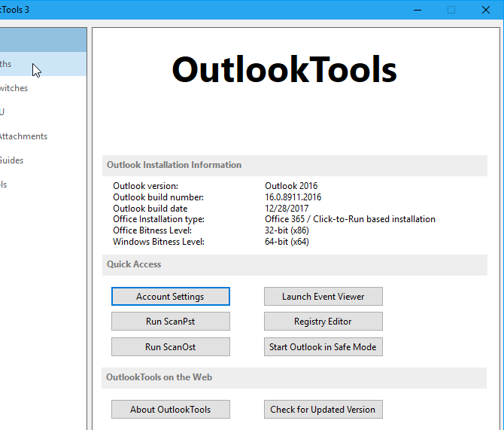504x430 pixels.
Task: Check for Updated Version
Action: coord(323,410)
